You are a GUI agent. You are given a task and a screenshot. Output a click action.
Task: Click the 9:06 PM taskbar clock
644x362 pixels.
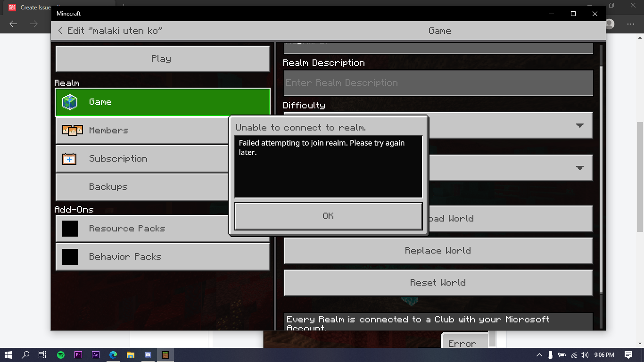coord(604,355)
